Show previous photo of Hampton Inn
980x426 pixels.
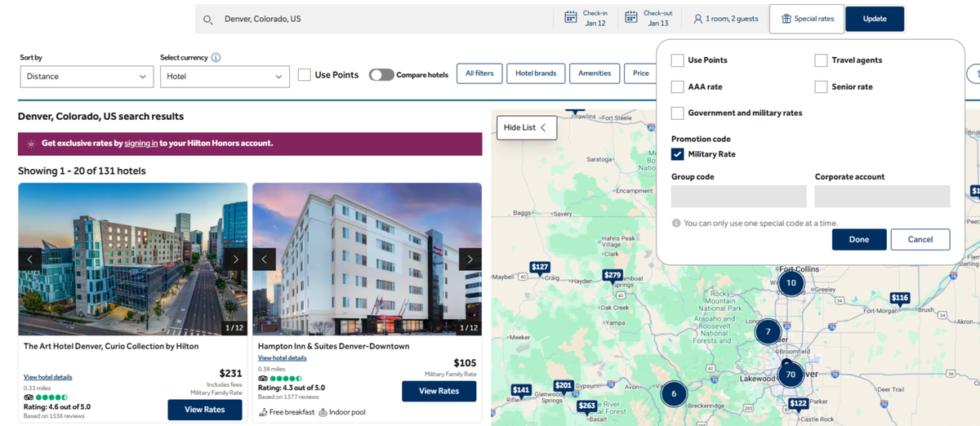pos(264,260)
